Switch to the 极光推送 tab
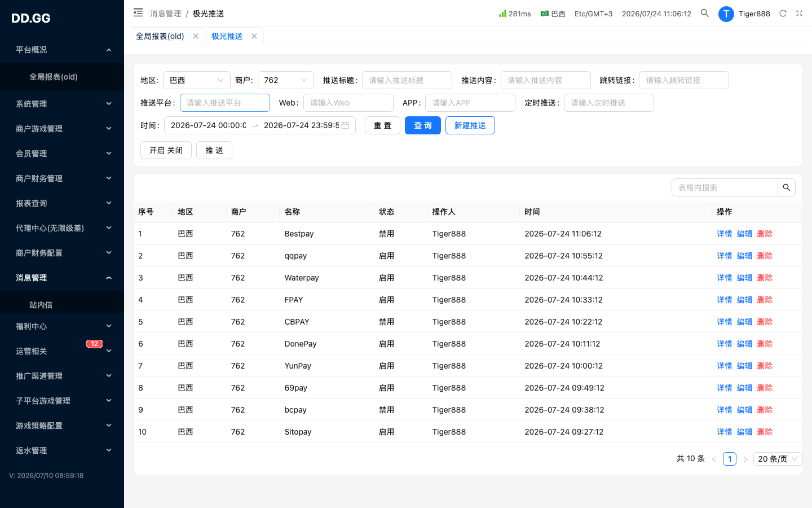This screenshot has height=508, width=812. 227,36
